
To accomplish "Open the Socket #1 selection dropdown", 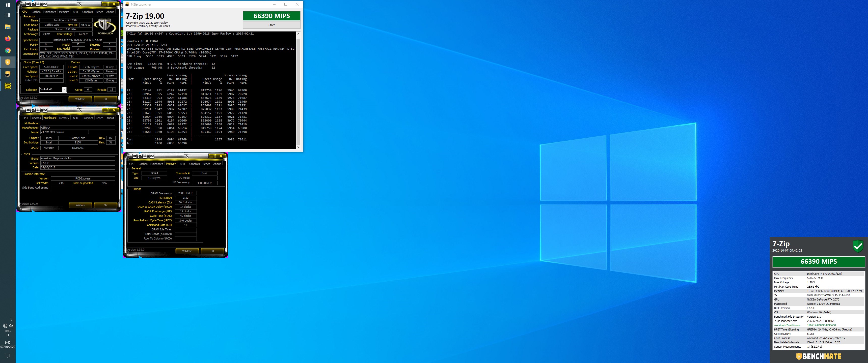I will pyautogui.click(x=64, y=89).
